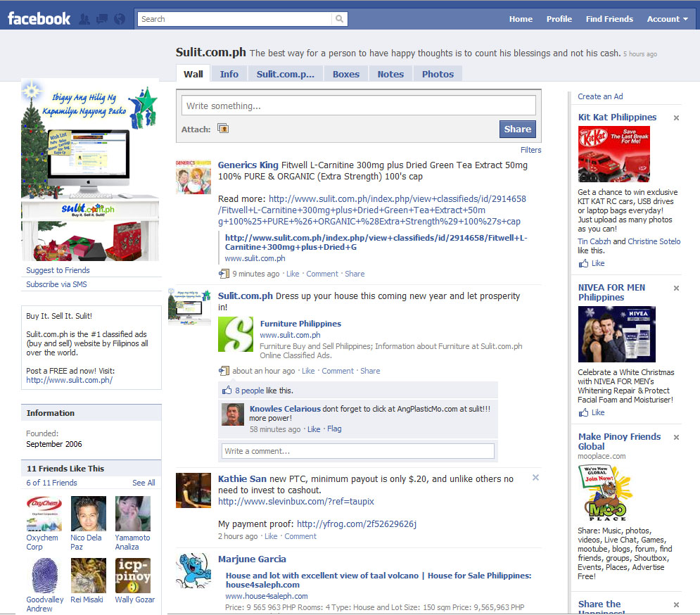Comment on Kathie San's post
This screenshot has width=700, height=615.
(x=300, y=536)
